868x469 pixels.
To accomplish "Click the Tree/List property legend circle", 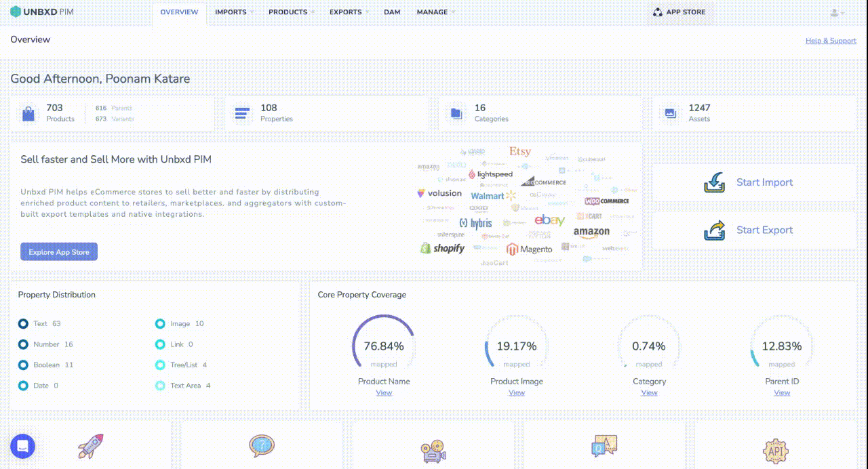I will click(160, 365).
